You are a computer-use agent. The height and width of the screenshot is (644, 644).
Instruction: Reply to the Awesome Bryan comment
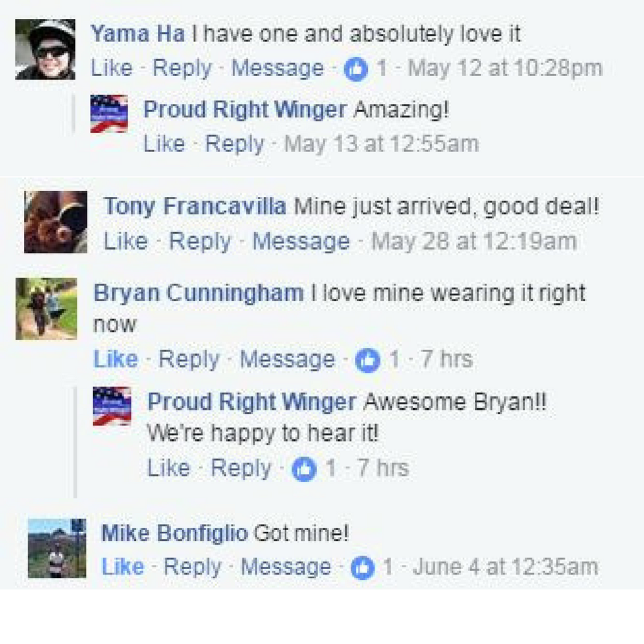pos(241,468)
